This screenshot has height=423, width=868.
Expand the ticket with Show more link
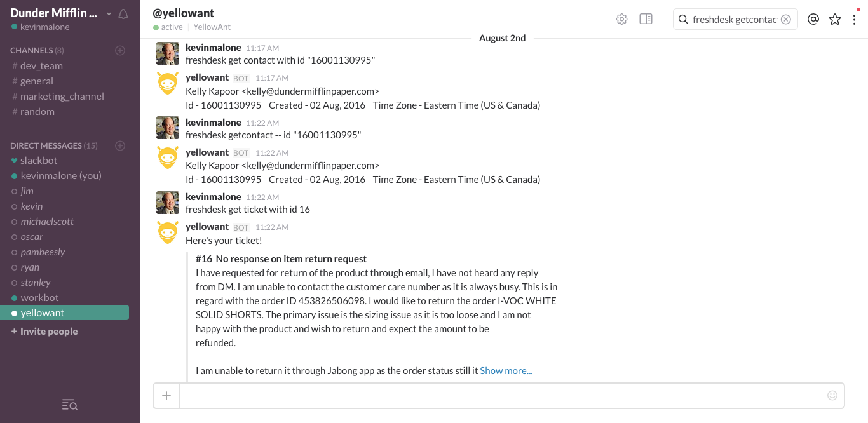click(506, 370)
